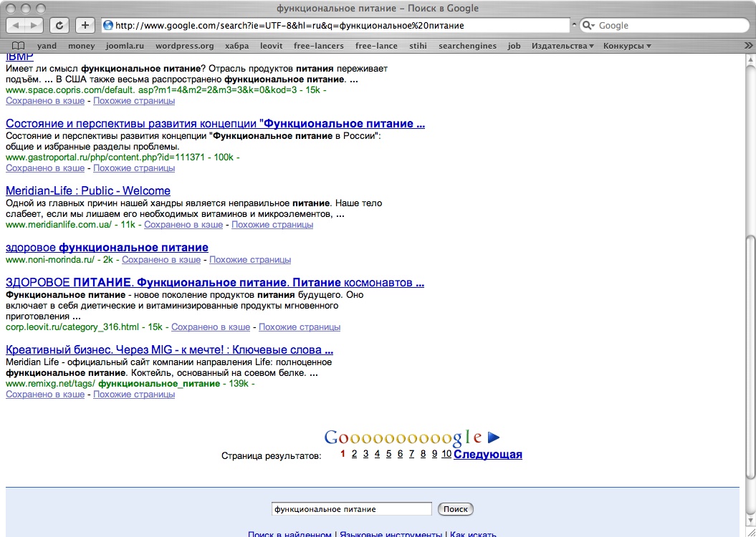Click the Поиск search button
This screenshot has height=537, width=756.
456,509
